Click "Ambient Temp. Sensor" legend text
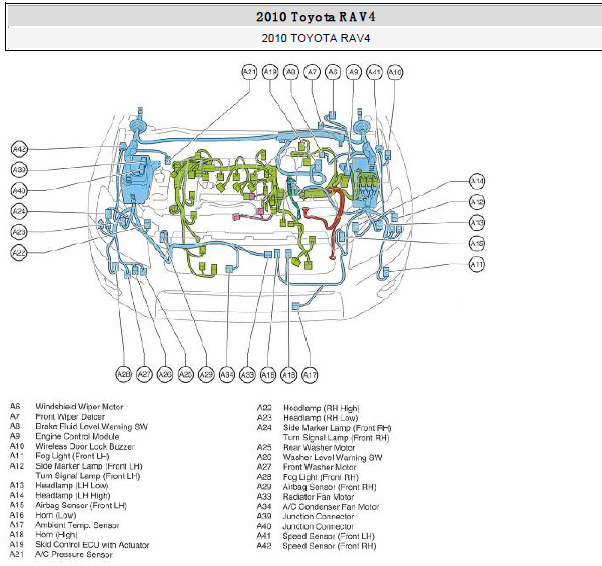The image size is (602, 566). coord(77,525)
